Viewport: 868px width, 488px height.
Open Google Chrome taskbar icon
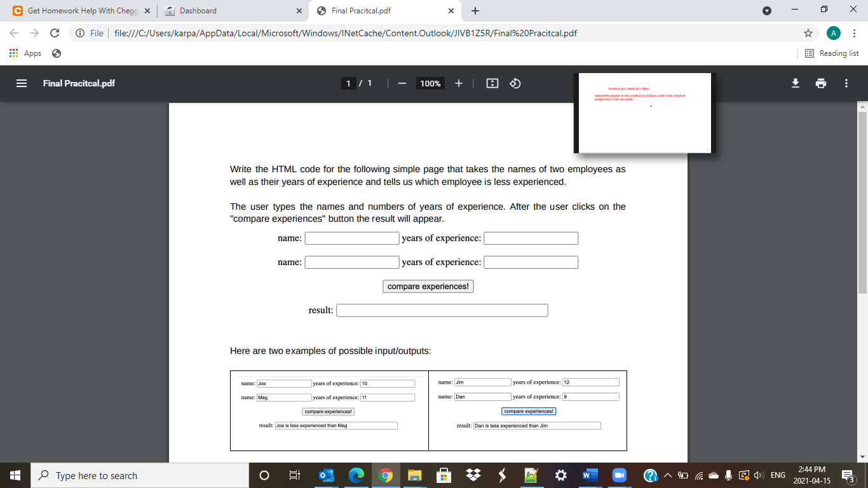(385, 475)
